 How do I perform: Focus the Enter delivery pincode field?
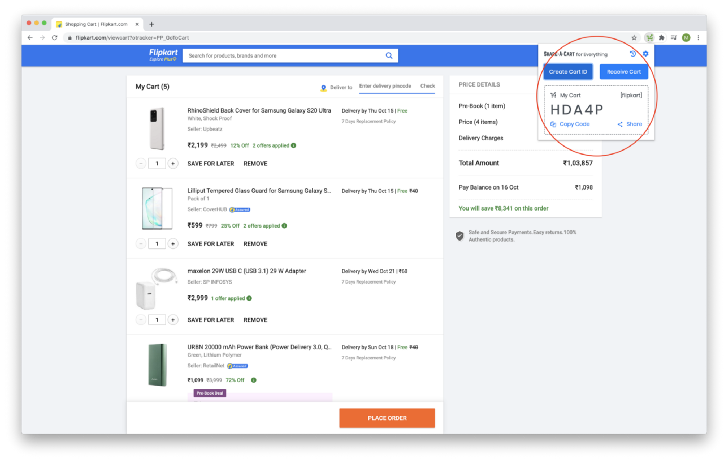pos(386,86)
